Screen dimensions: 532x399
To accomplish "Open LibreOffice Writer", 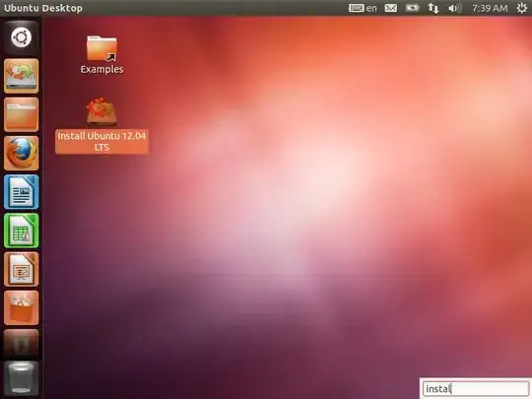I will 21,192.
